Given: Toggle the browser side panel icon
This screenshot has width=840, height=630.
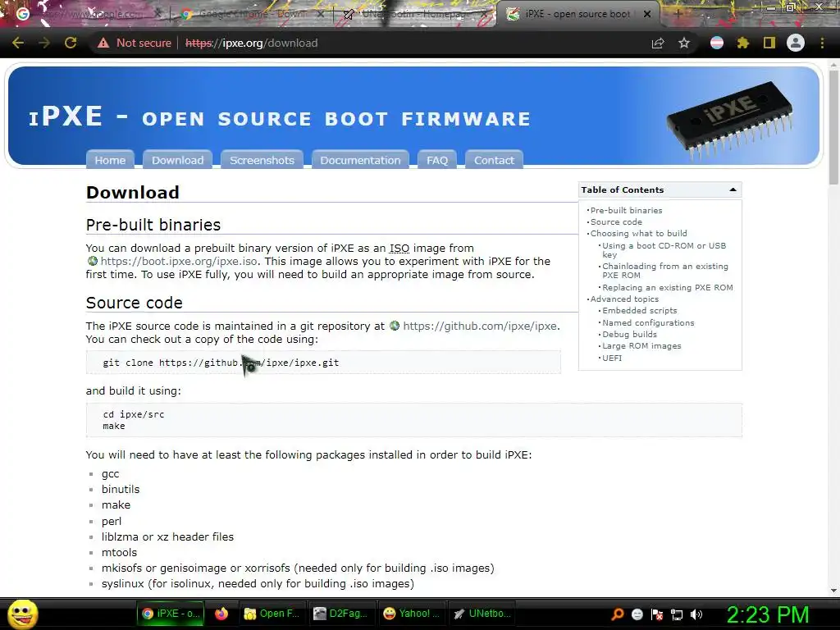Looking at the screenshot, I should point(769,43).
